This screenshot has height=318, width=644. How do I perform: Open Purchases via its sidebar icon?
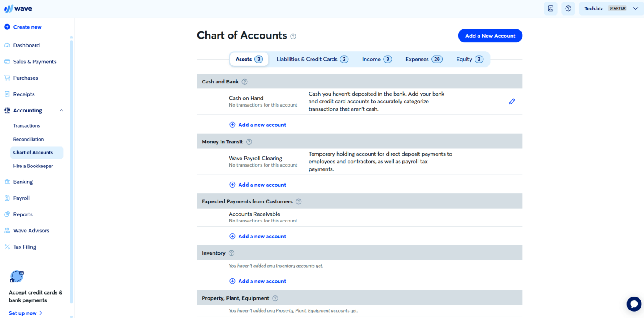[7, 78]
